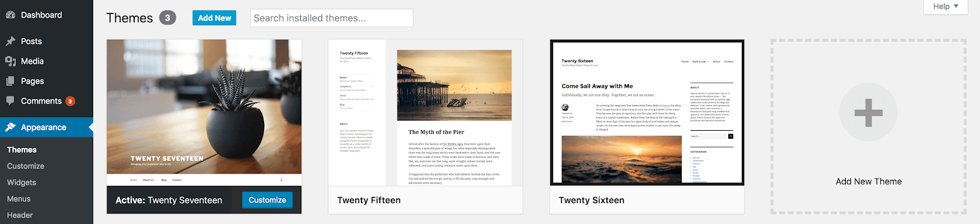This screenshot has width=980, height=224.
Task: Click the plus icon for adding new theme
Action: click(x=869, y=113)
